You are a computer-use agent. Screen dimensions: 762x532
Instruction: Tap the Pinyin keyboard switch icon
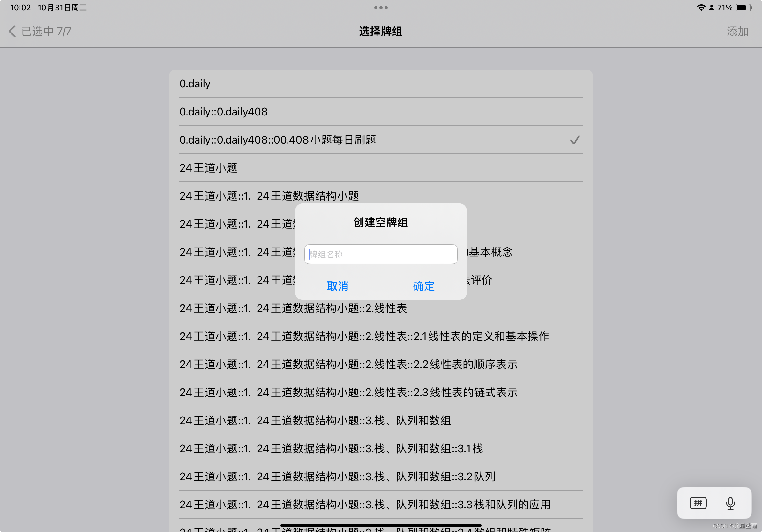[x=698, y=503]
